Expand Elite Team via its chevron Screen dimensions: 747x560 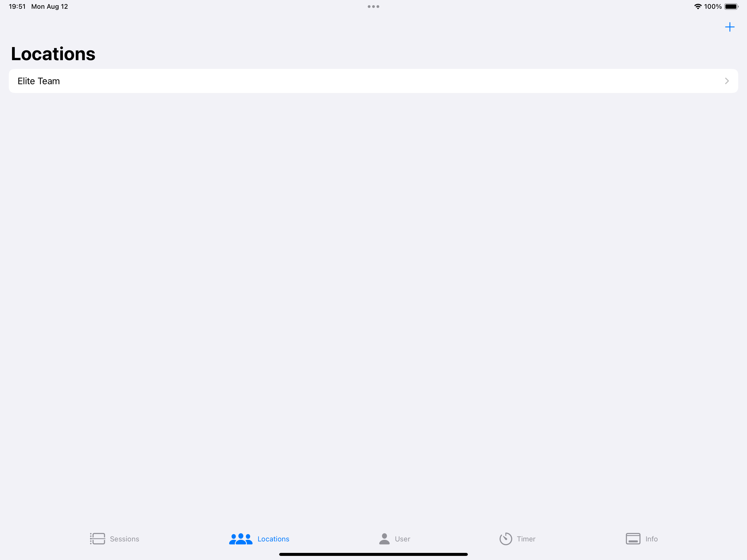coord(727,81)
